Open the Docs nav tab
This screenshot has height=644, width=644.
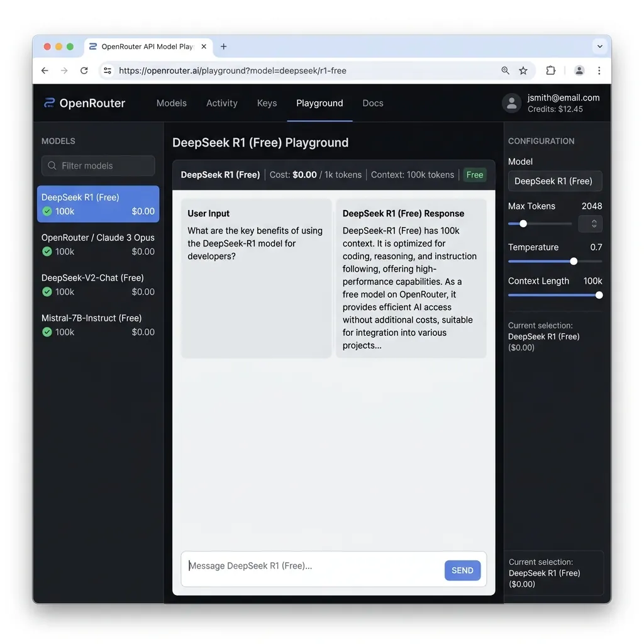[x=373, y=103]
